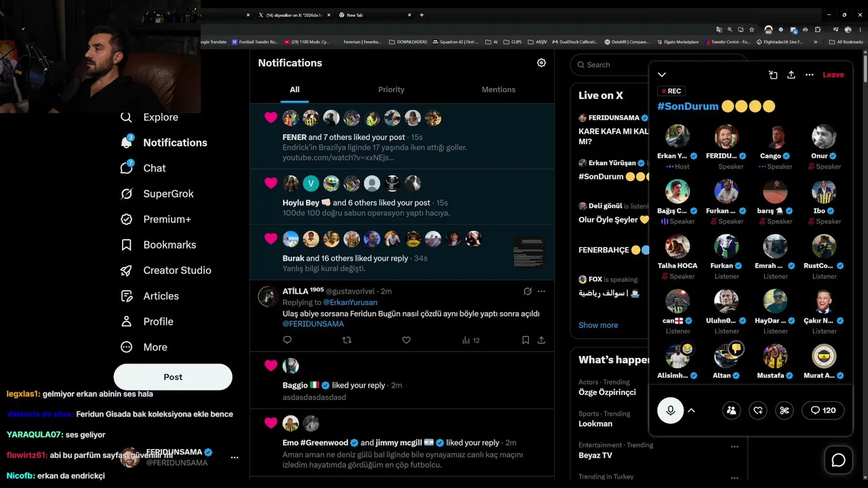Open floating Messages button
868x488 pixels.
pyautogui.click(x=838, y=460)
